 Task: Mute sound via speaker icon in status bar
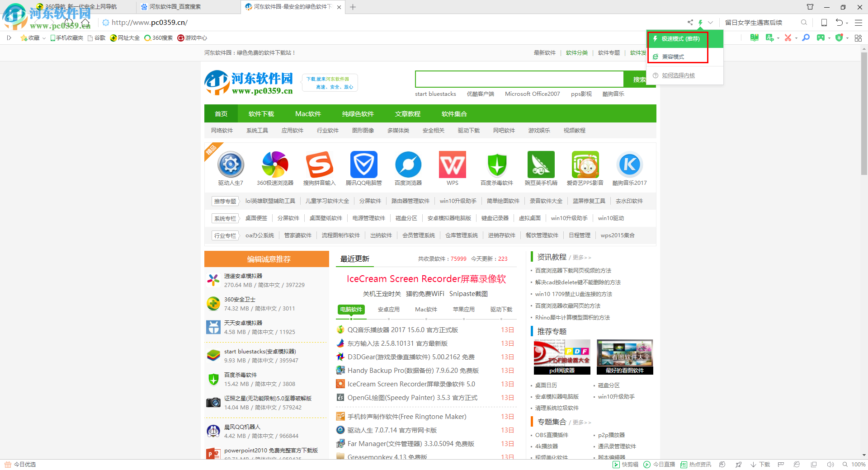coord(831,464)
